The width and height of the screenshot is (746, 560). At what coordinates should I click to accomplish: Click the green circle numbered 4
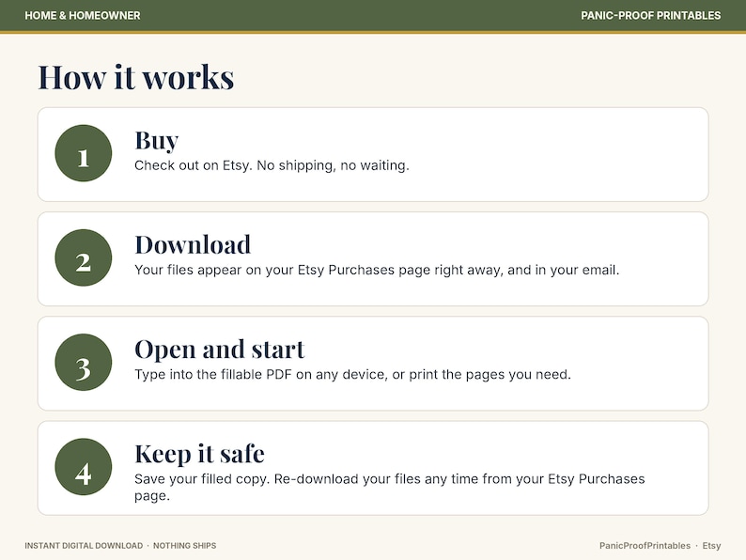tap(84, 467)
